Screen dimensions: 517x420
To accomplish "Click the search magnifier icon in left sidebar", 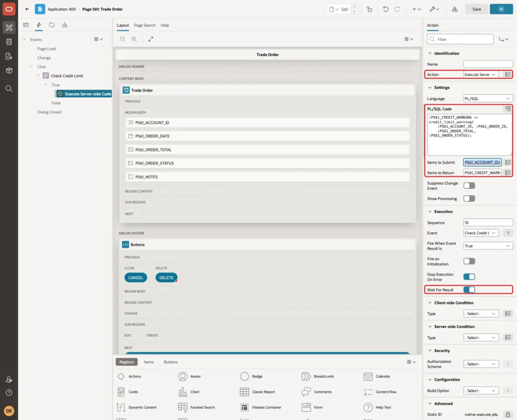I will click(9, 88).
